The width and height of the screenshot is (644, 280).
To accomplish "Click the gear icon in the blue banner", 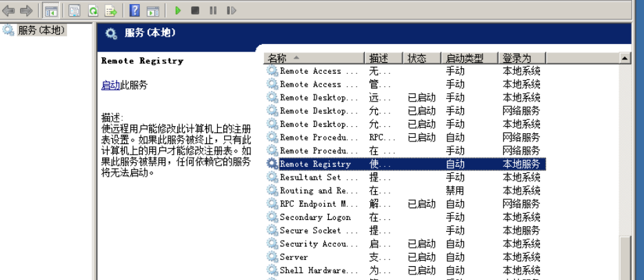I will coord(111,34).
